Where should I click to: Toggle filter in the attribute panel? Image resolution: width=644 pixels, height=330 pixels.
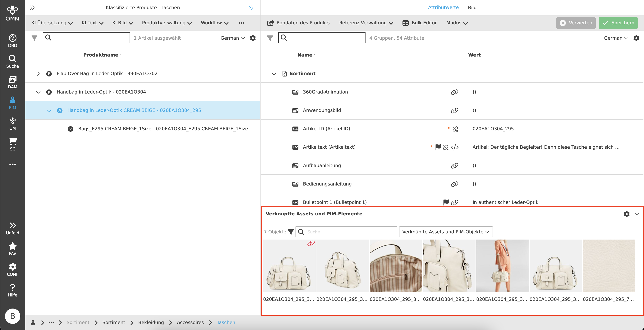[270, 38]
